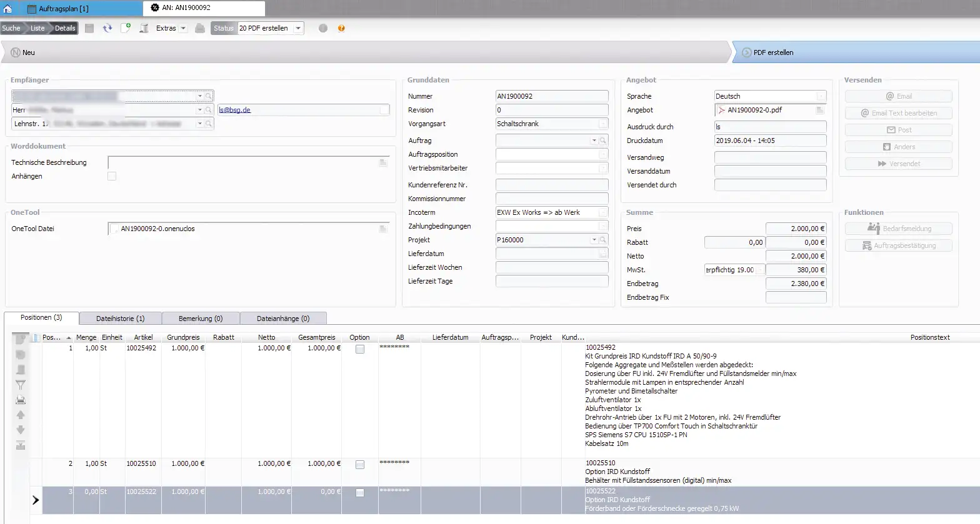Select the Positionen (3) tab
Image resolution: width=980 pixels, height=524 pixels.
click(x=41, y=318)
